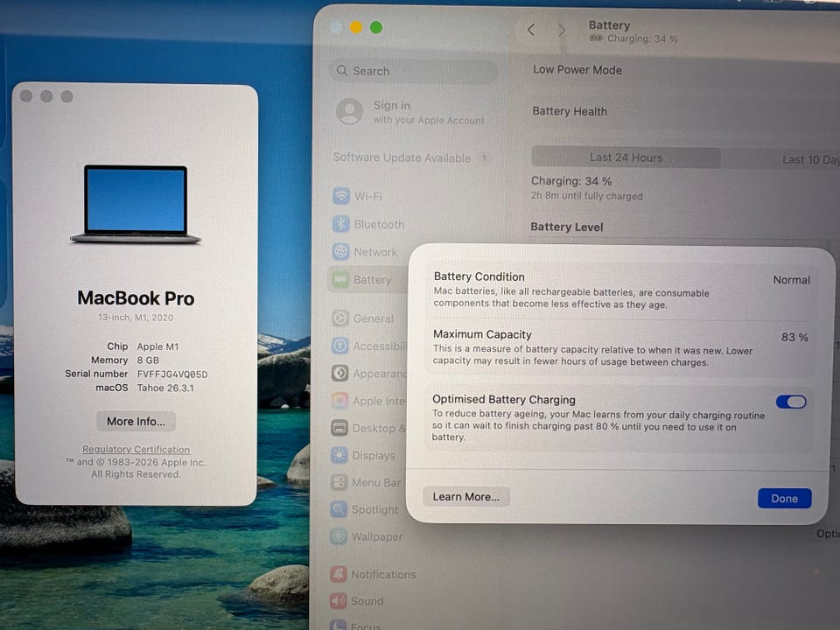This screenshot has width=840, height=630.
Task: Go back with the left chevron
Action: pos(531,30)
